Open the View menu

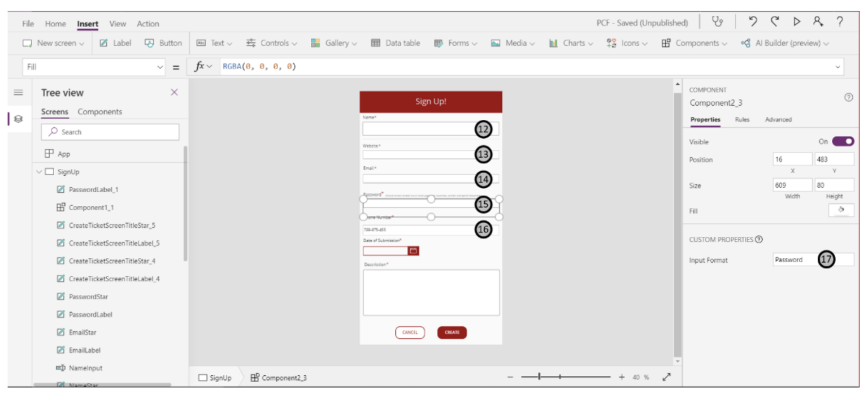pyautogui.click(x=117, y=24)
